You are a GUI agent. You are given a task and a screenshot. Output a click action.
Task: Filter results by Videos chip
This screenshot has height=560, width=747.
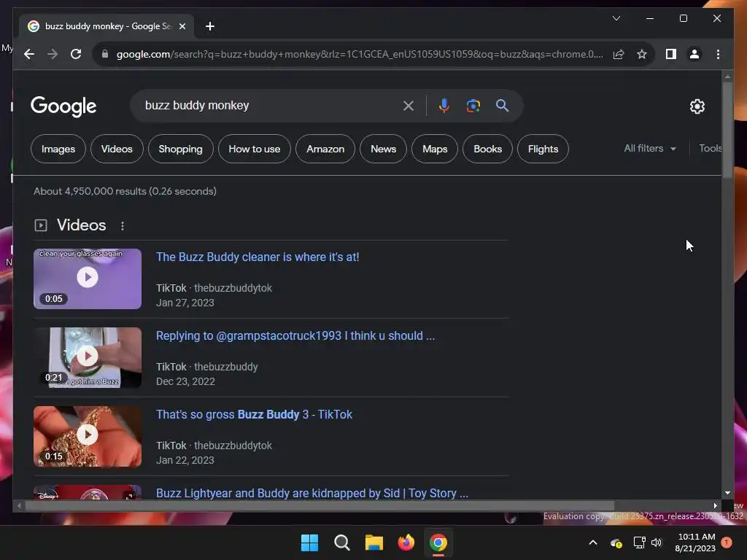pos(117,149)
